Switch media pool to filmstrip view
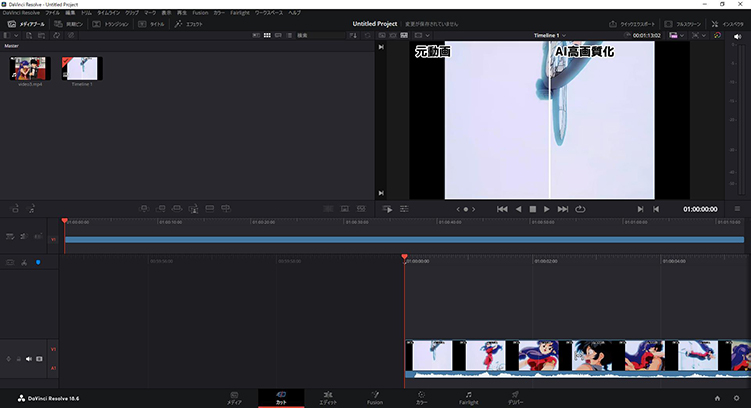This screenshot has height=408, width=751. tap(278, 35)
